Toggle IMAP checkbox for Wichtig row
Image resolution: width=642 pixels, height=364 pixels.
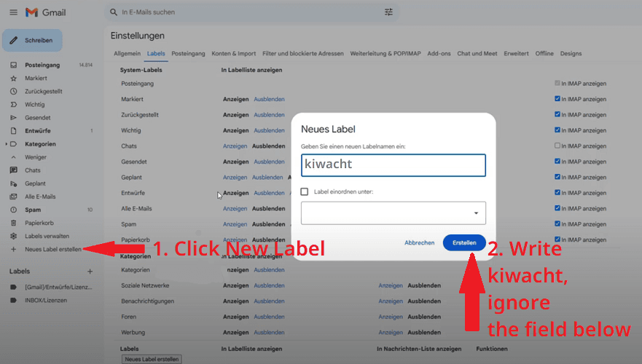(x=557, y=130)
